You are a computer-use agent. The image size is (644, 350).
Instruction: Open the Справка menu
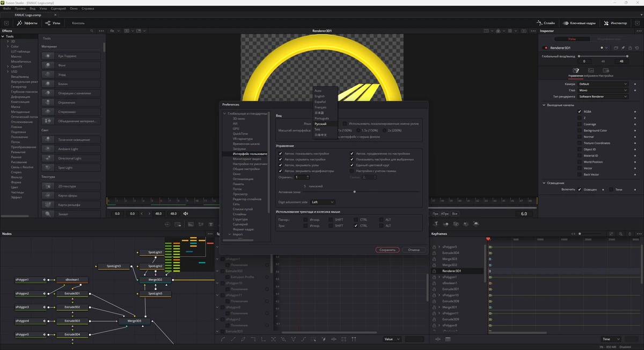[x=88, y=10]
